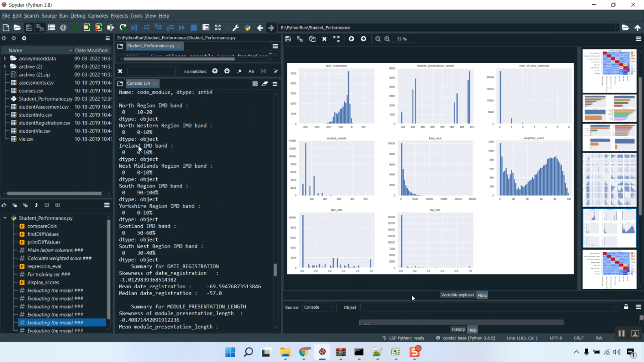Show the previous plot with left arrow
The width and height of the screenshot is (644, 362).
click(x=352, y=39)
